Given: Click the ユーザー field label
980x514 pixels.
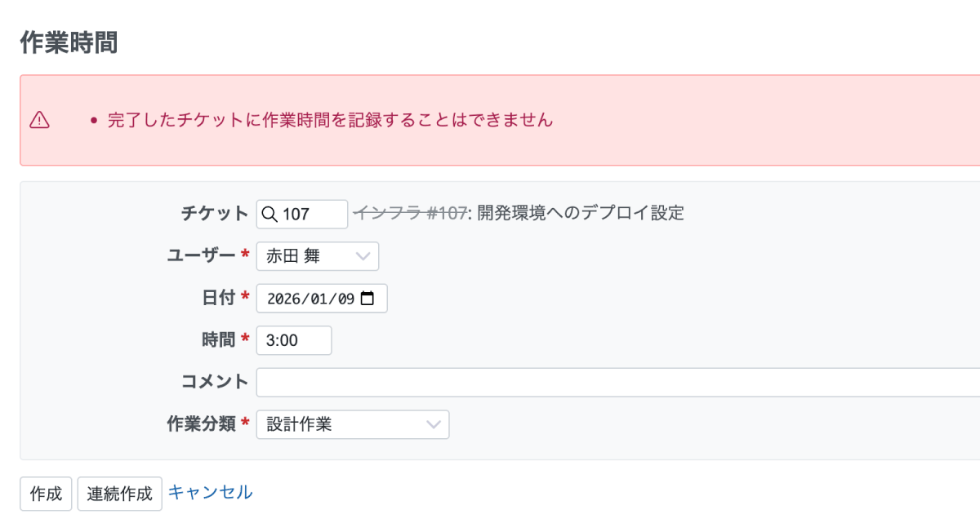Looking at the screenshot, I should pyautogui.click(x=202, y=256).
